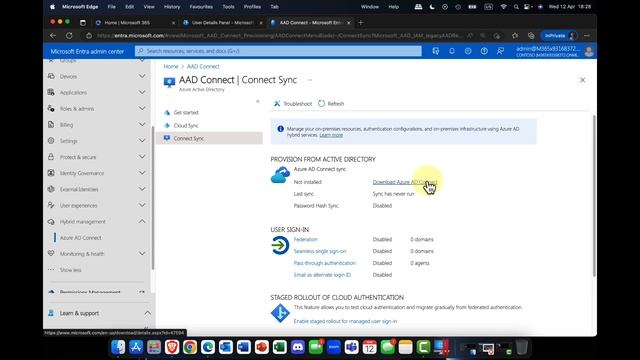This screenshot has width=640, height=360.
Task: Click the Refresh toolbar button
Action: click(x=331, y=104)
